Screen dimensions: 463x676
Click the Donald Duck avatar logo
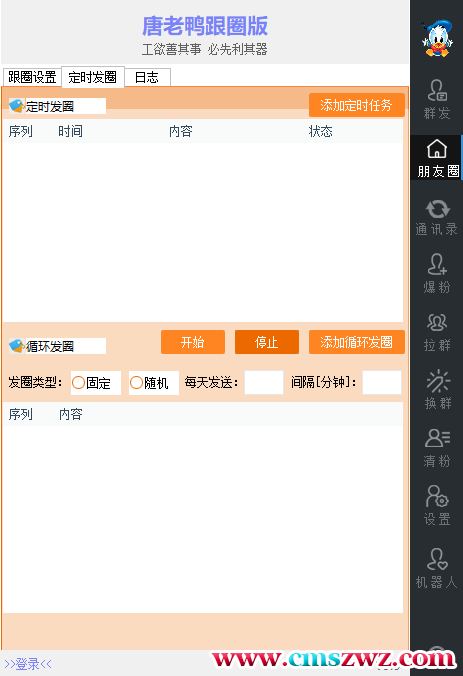click(437, 38)
